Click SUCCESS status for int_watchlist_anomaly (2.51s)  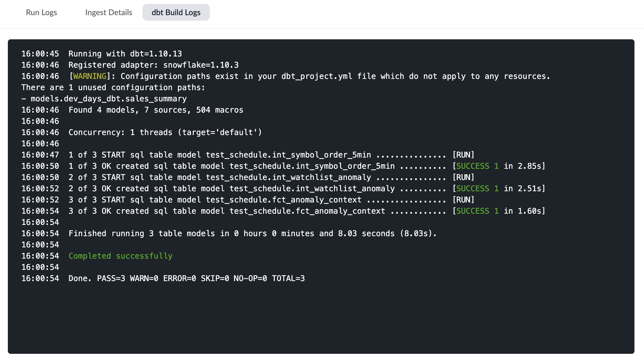tap(473, 189)
